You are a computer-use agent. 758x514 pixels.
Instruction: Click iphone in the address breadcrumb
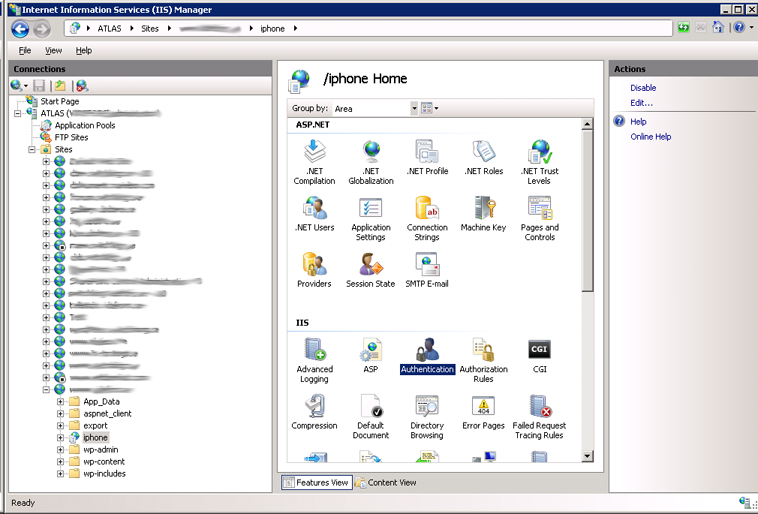[273, 29]
